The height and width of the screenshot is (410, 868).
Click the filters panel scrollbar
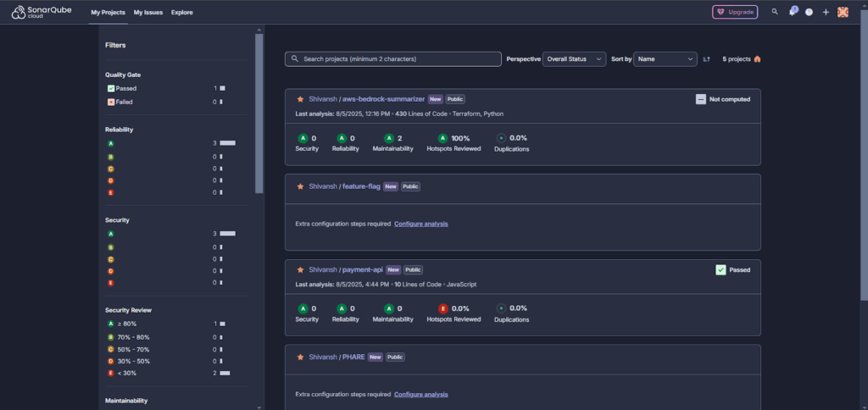tap(259, 114)
